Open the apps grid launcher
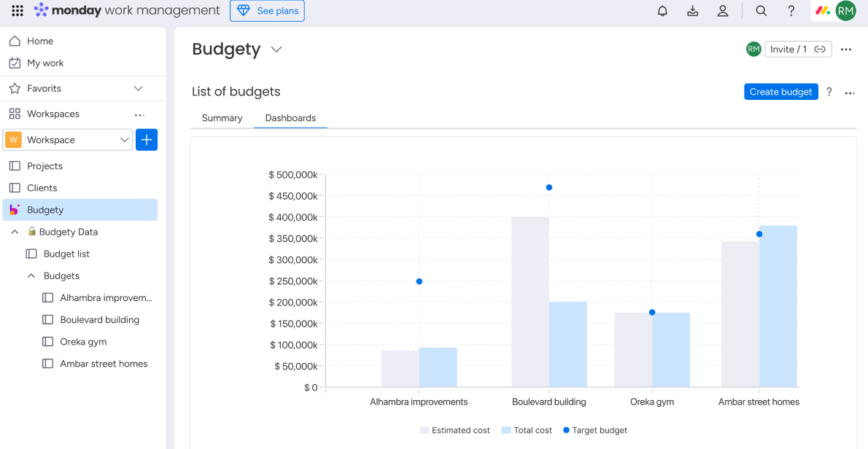Image resolution: width=868 pixels, height=449 pixels. click(x=16, y=10)
